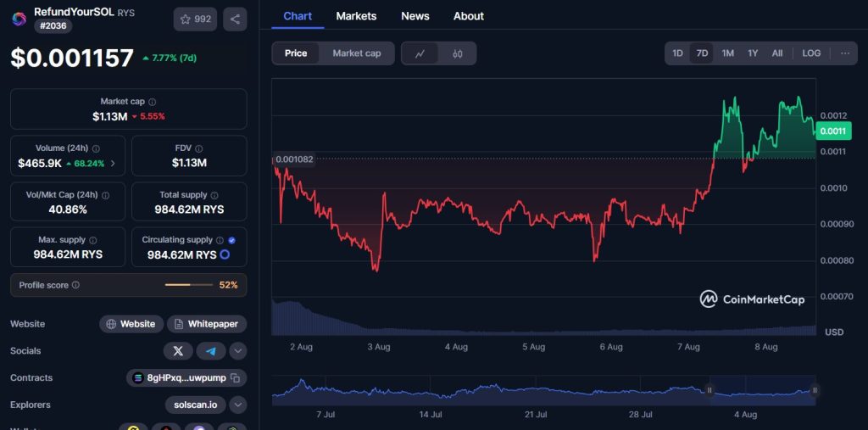The height and width of the screenshot is (430, 868).
Task: Click contract address 8gHPxq...uwpump
Action: pyautogui.click(x=186, y=378)
